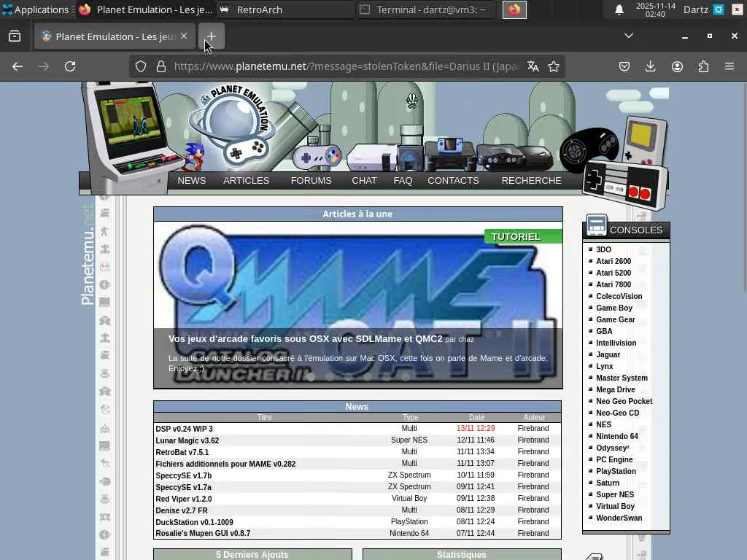Open Rosalie's Mupen GUI v0.8.7 news

203,533
